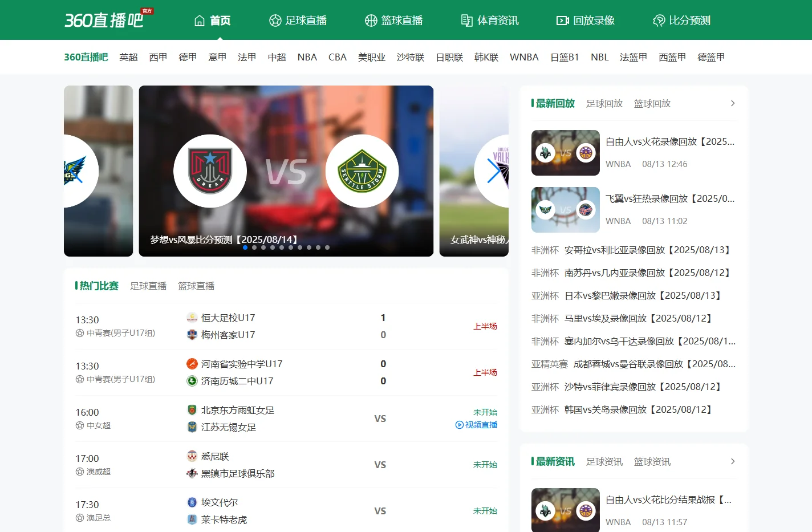Select the last carousel indicator dot
The height and width of the screenshot is (532, 812).
tap(327, 247)
